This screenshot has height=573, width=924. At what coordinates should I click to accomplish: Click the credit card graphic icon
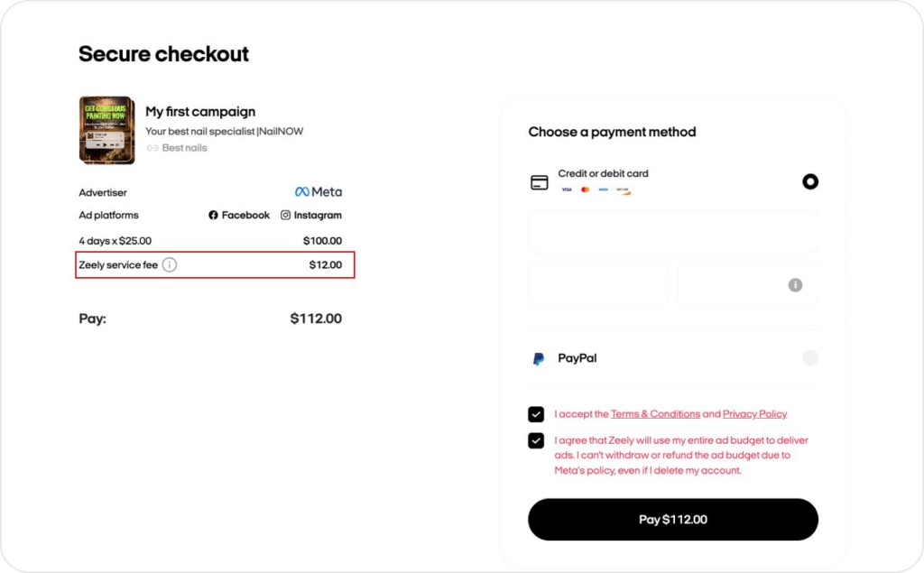[x=539, y=181]
